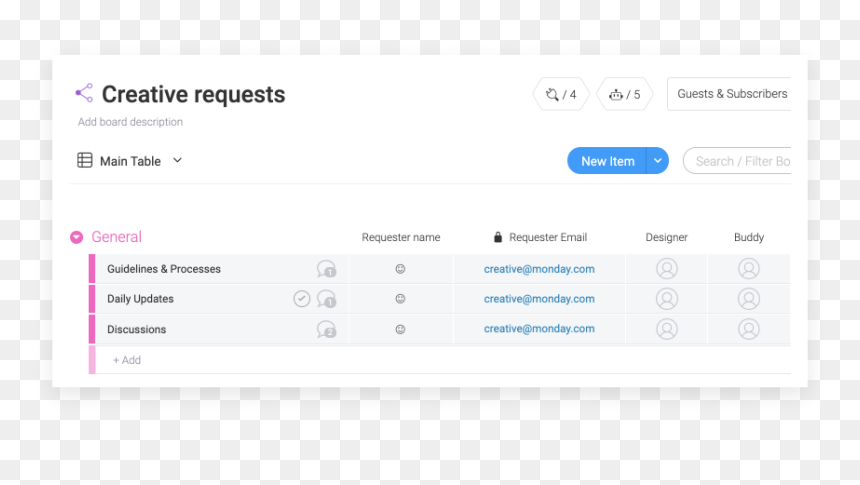Click the pink color bar of Discussions row
Image resolution: width=860 pixels, height=485 pixels.
click(x=92, y=329)
